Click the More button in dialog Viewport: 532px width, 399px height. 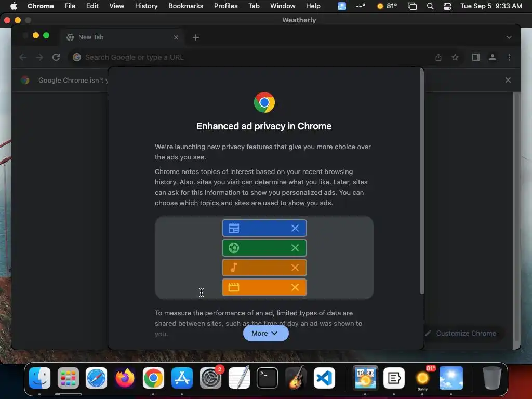[265, 333]
